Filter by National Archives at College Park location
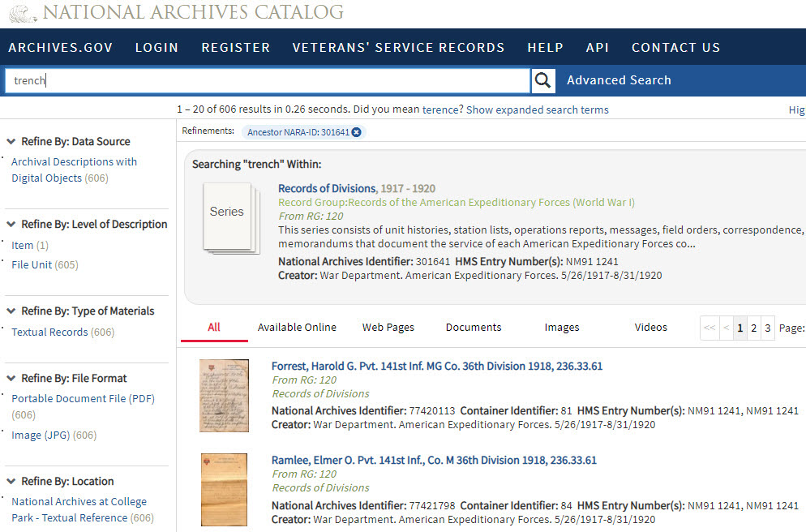Image resolution: width=806 pixels, height=532 pixels. click(x=79, y=509)
